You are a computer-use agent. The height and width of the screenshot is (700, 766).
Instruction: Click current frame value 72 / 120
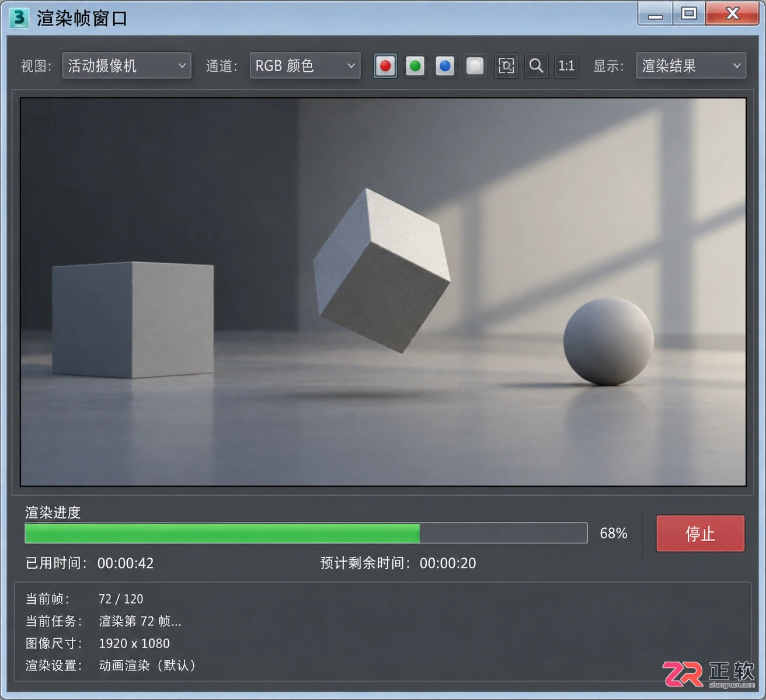(x=121, y=599)
